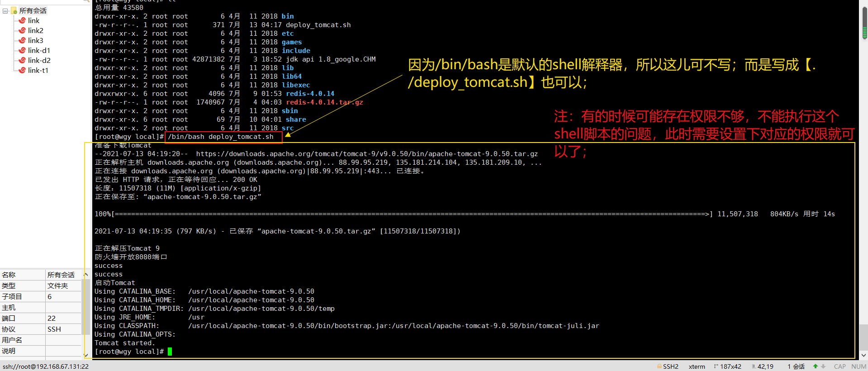Click the sbin directory name in listing
Image resolution: width=868 pixels, height=371 pixels.
(x=290, y=111)
